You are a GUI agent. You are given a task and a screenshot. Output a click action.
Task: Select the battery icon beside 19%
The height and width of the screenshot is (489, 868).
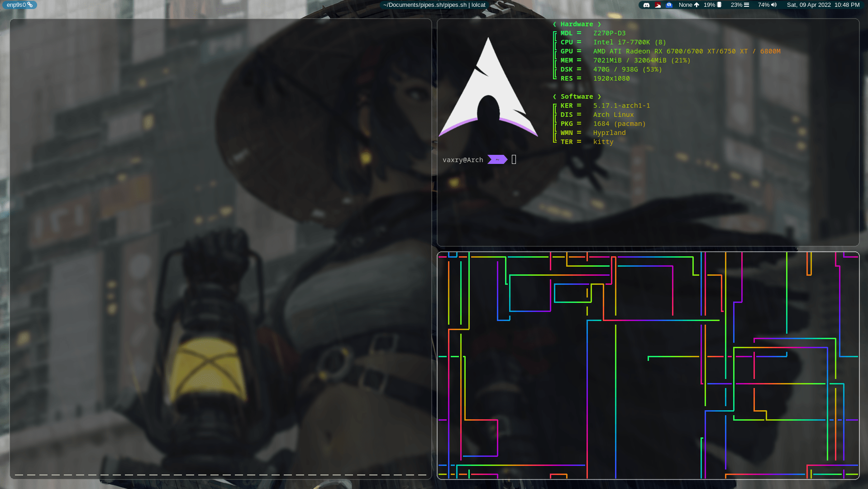pyautogui.click(x=720, y=5)
